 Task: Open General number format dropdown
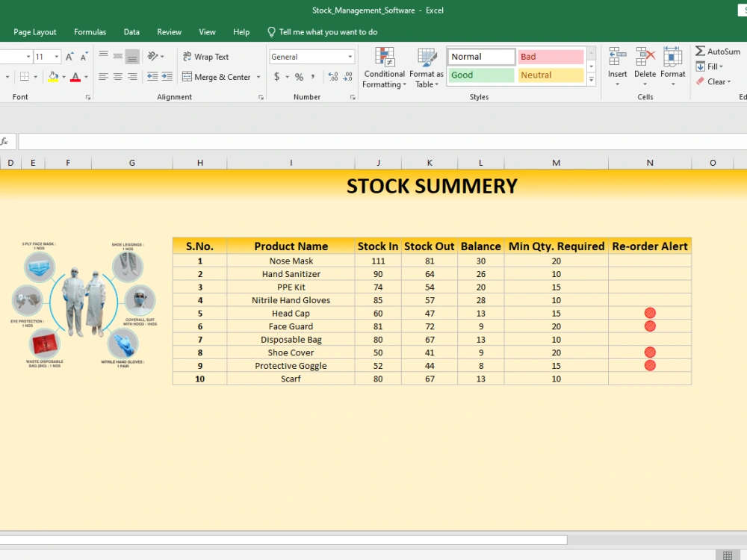pyautogui.click(x=350, y=57)
